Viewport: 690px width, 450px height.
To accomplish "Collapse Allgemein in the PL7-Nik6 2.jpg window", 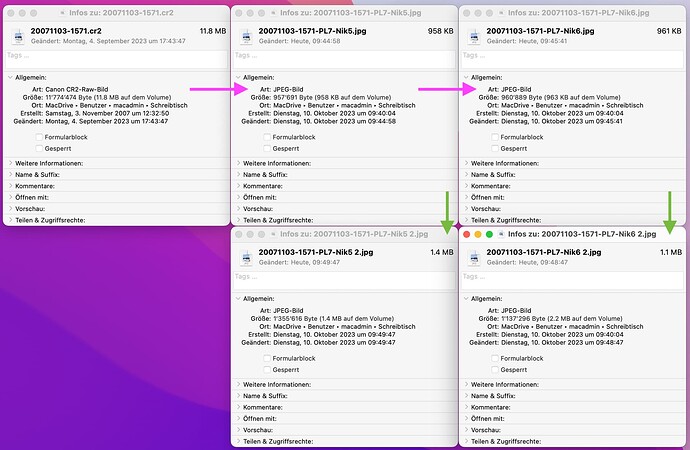I will click(466, 299).
